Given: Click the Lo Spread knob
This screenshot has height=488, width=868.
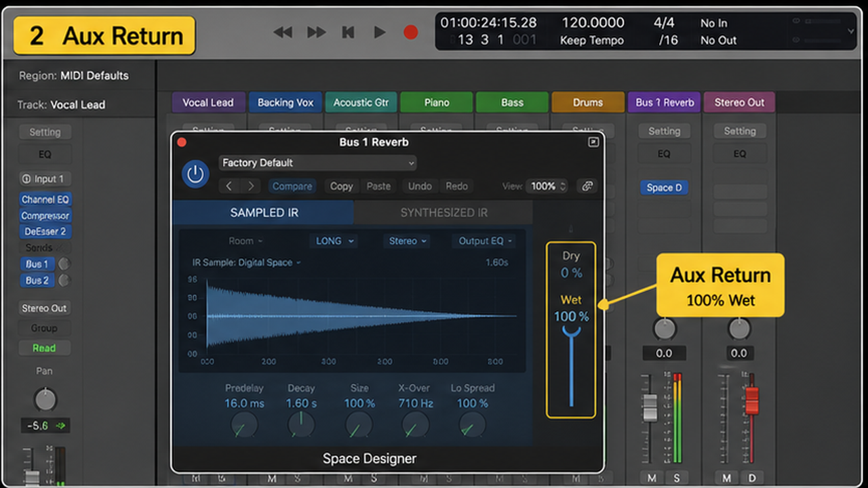Looking at the screenshot, I should click(x=472, y=426).
